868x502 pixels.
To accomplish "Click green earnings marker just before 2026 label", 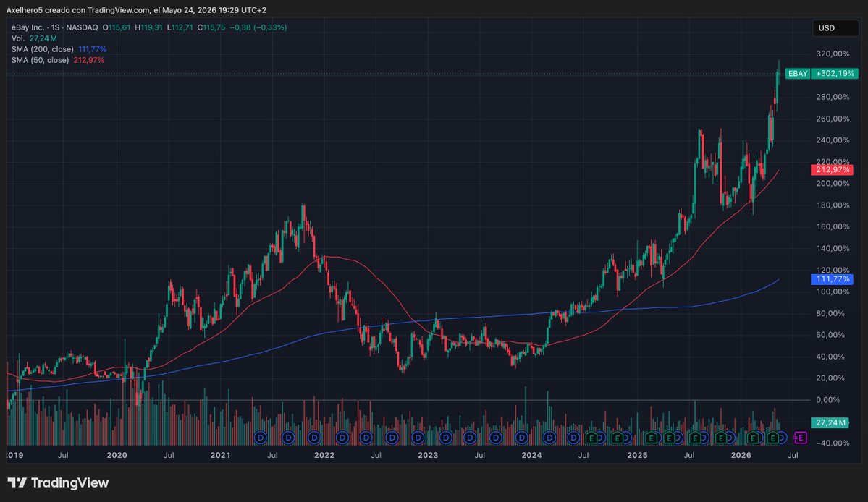I will [721, 438].
